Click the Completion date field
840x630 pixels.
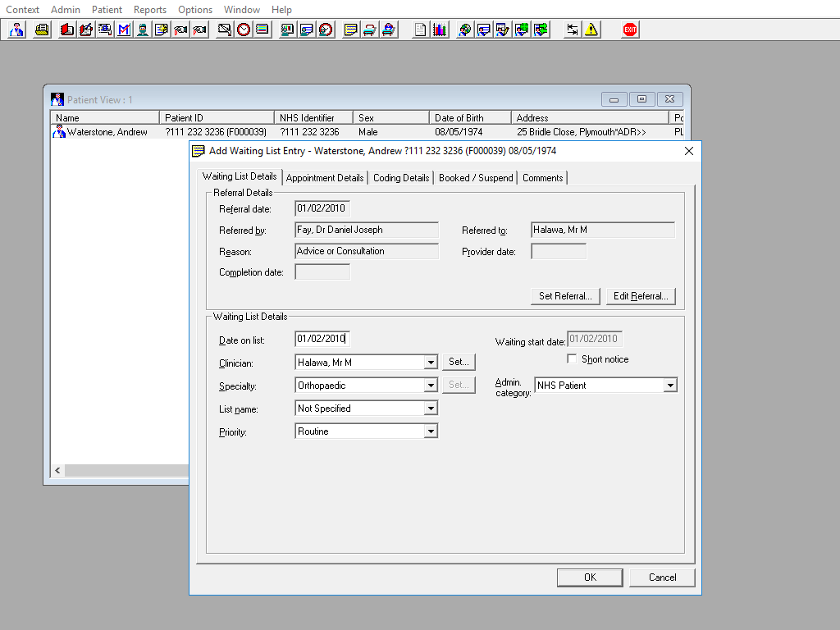322,272
